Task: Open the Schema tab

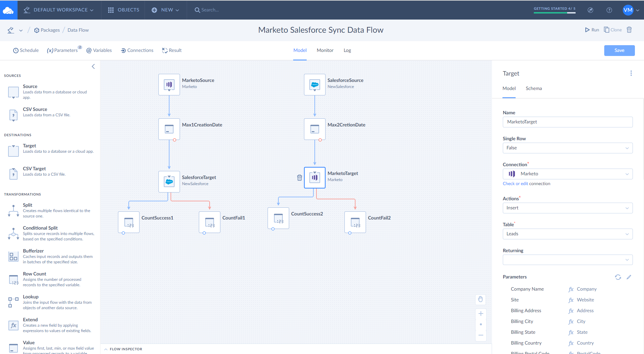Action: click(533, 88)
